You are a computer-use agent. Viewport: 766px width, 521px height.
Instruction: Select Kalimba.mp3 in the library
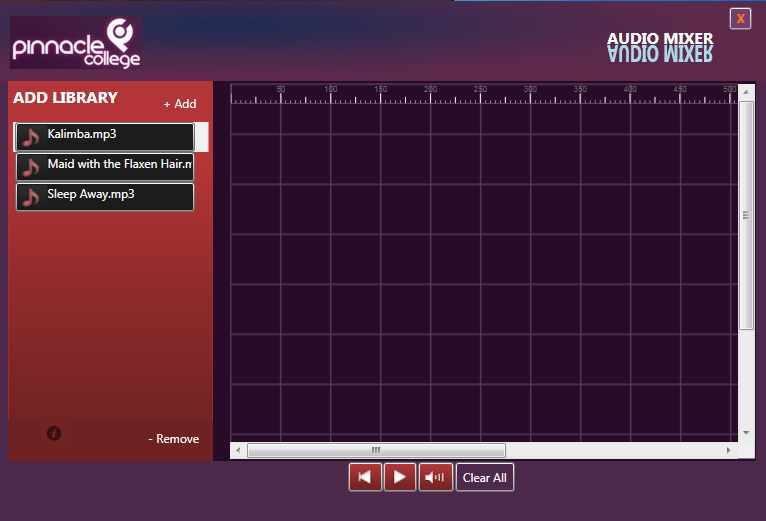(105, 137)
